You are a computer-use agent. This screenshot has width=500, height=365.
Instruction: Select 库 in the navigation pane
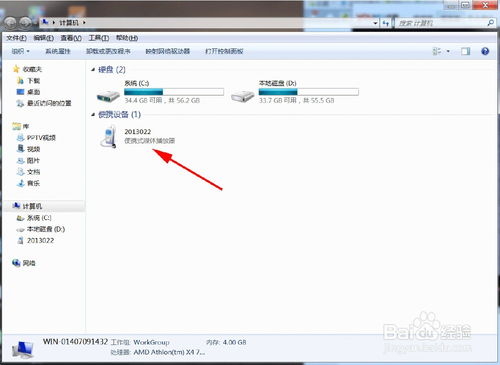point(26,126)
